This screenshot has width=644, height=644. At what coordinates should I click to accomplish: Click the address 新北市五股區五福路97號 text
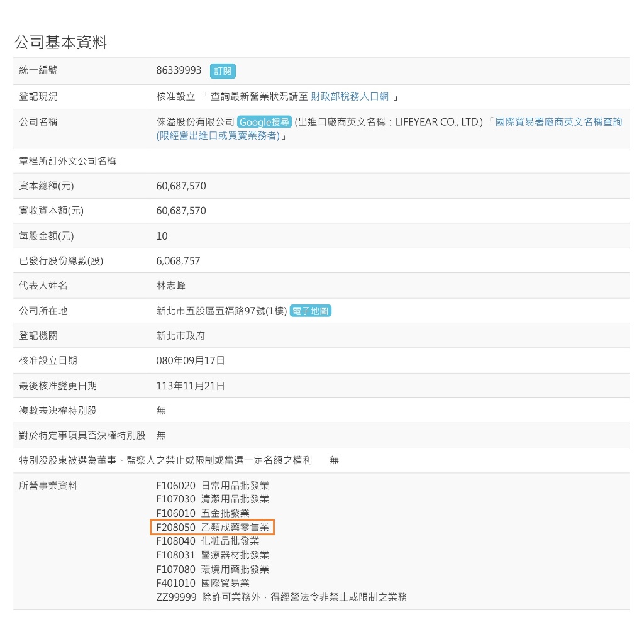click(221, 311)
